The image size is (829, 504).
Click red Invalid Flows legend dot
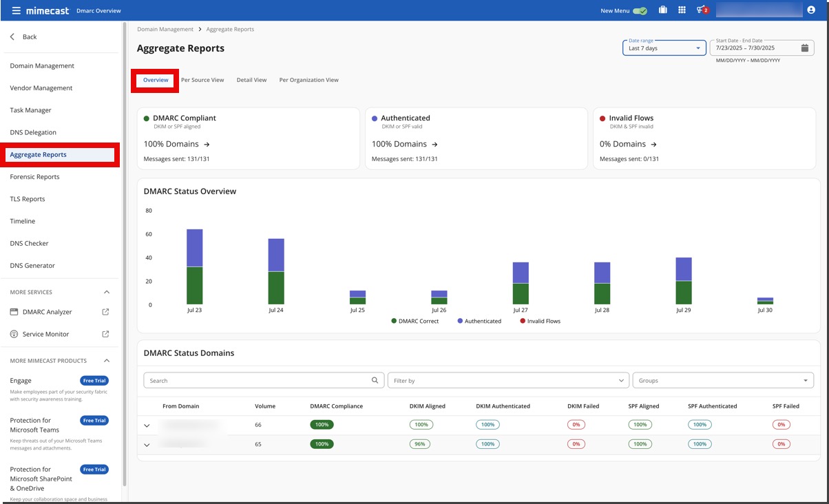point(523,321)
